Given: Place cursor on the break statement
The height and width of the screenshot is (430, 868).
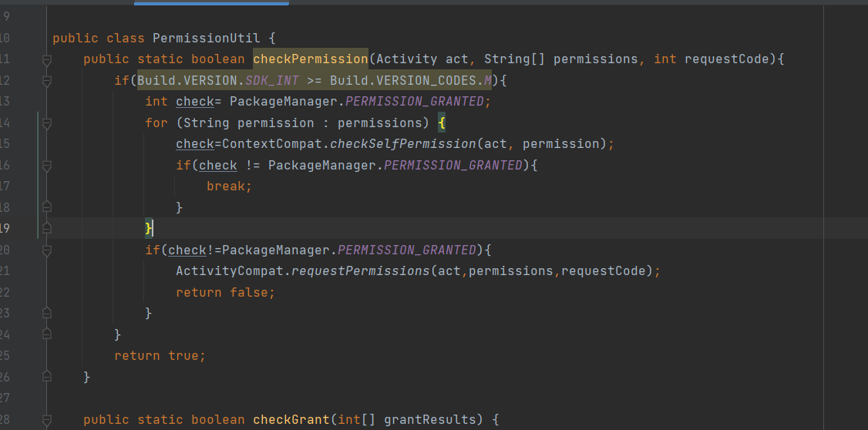Looking at the screenshot, I should 229,186.
